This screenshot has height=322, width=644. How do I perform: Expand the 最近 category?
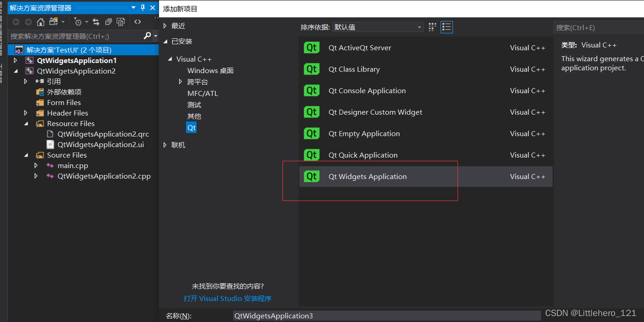[x=165, y=26]
